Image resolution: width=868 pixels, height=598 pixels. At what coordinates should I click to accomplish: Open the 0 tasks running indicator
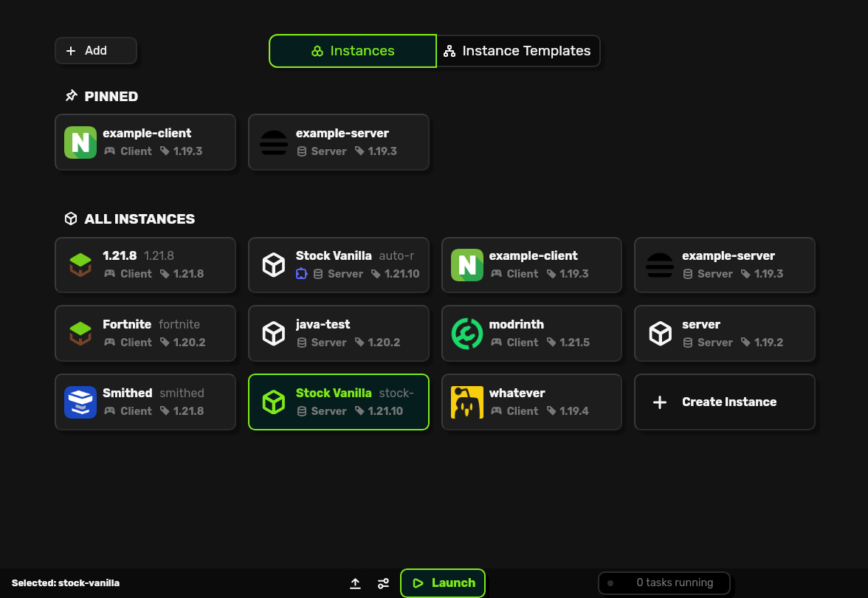point(664,583)
